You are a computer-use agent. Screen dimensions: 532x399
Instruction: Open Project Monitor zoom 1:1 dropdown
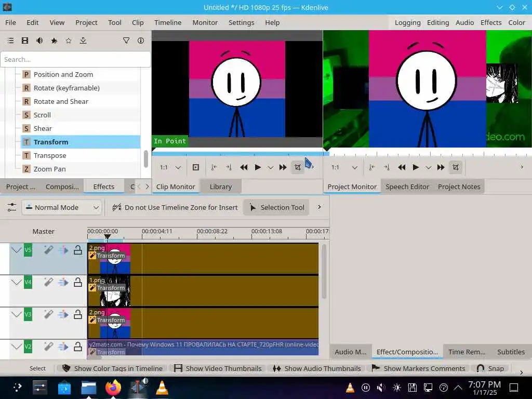click(x=344, y=167)
